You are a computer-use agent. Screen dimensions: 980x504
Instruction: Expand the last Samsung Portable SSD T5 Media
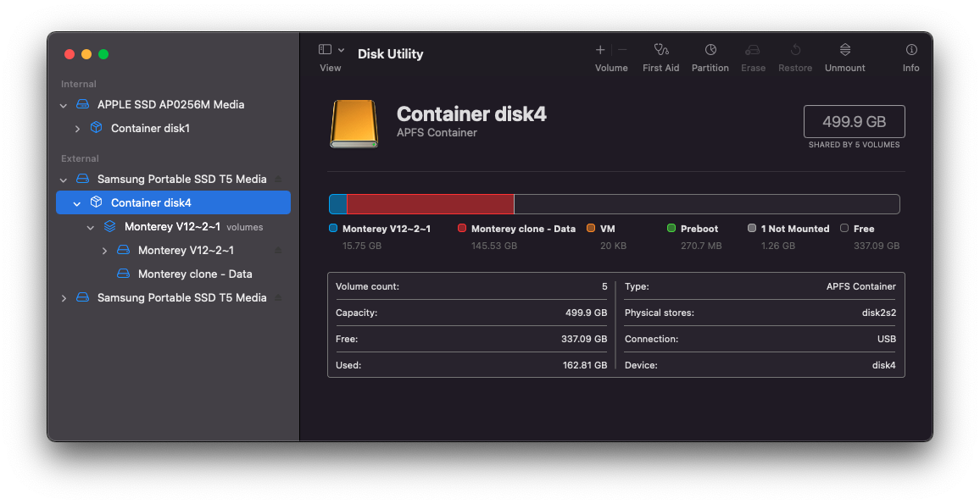(64, 298)
